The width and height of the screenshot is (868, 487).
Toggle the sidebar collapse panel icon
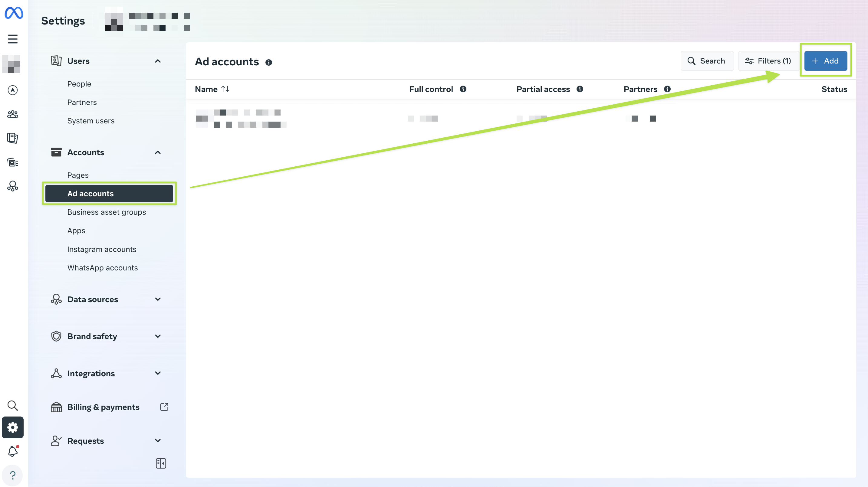point(161,463)
